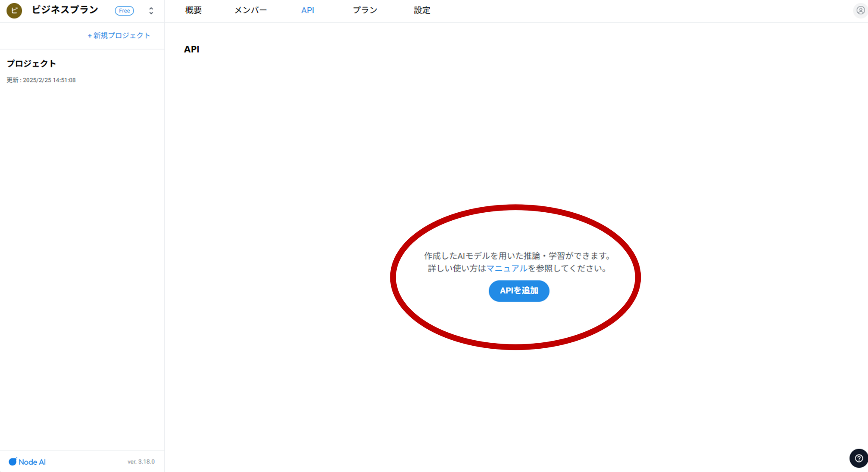Click the project update timestamp
Image resolution: width=868 pixels, height=472 pixels.
coord(41,80)
